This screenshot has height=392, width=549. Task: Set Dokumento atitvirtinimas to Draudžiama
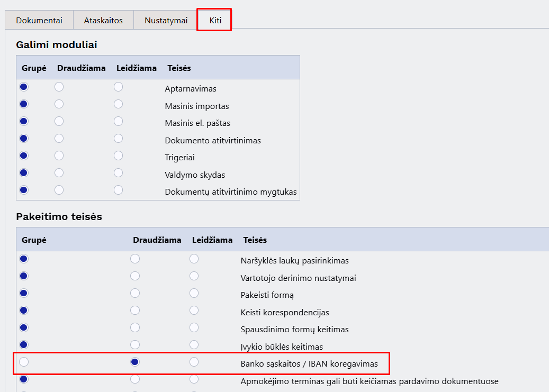[59, 139]
